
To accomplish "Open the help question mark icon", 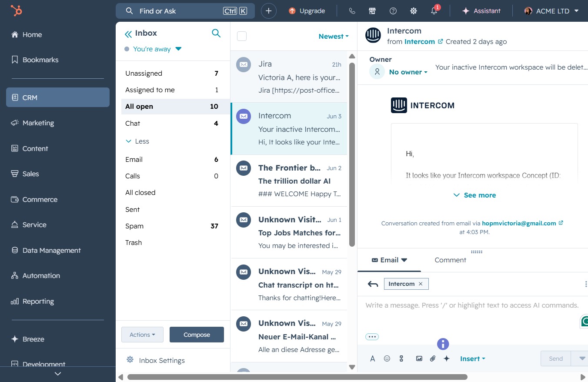I will click(393, 11).
